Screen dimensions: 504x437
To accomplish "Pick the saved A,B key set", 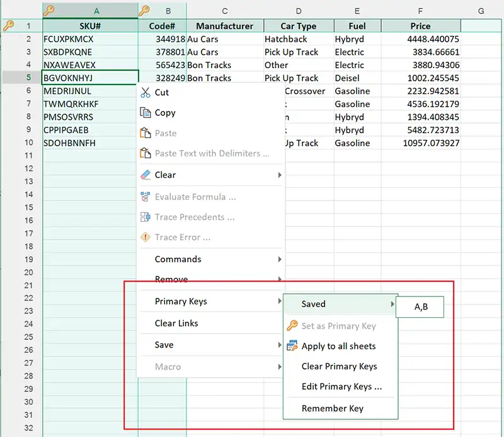I will click(421, 307).
